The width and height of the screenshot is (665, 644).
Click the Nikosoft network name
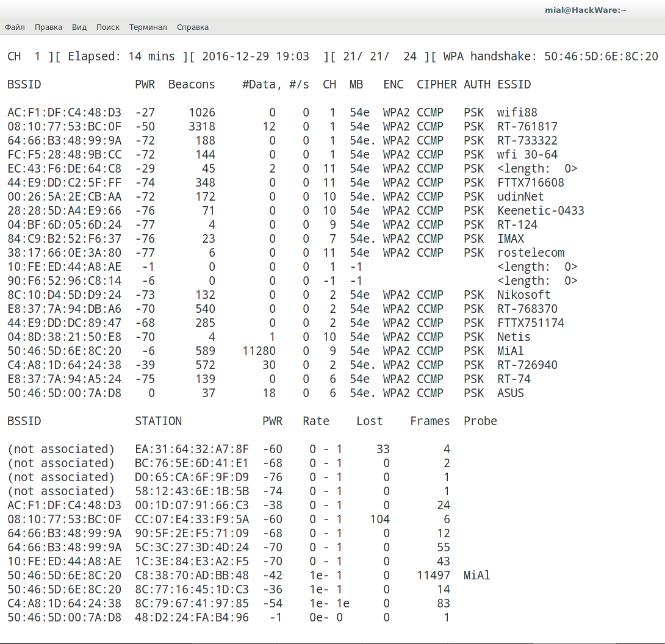(x=524, y=295)
